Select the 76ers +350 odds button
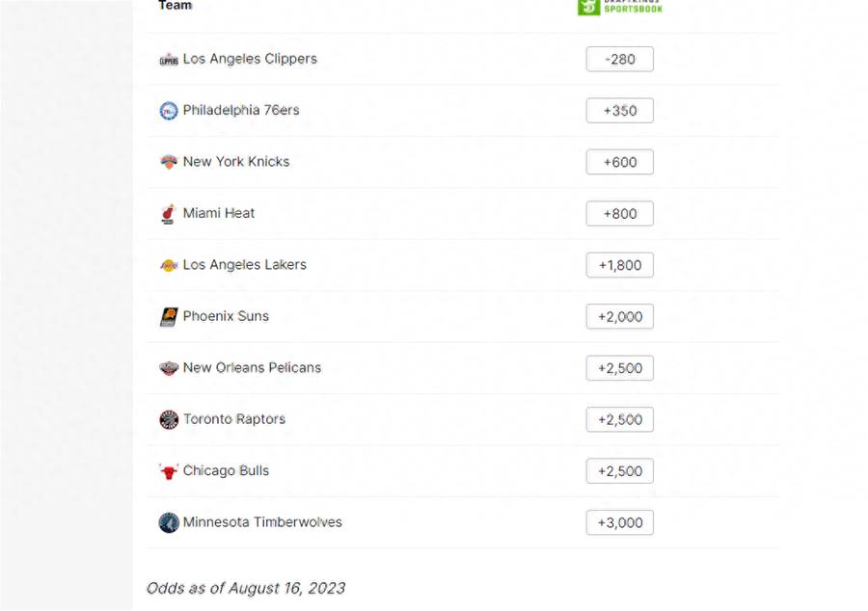The height and width of the screenshot is (611, 868). coord(620,111)
